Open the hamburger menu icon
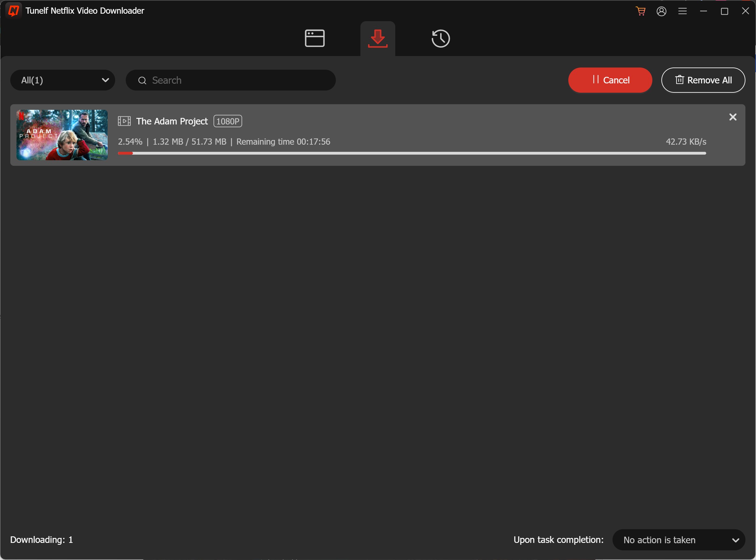756x560 pixels. point(683,11)
